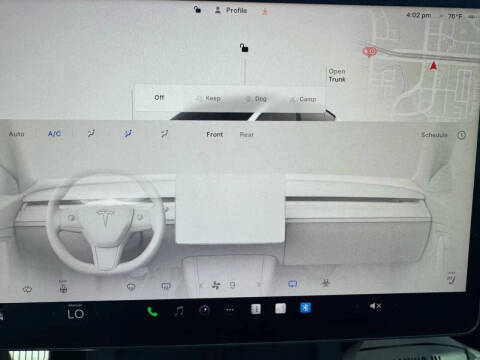
Task: Tap the leftmost icon in the bottom climate row
Action: pyautogui.click(x=27, y=289)
